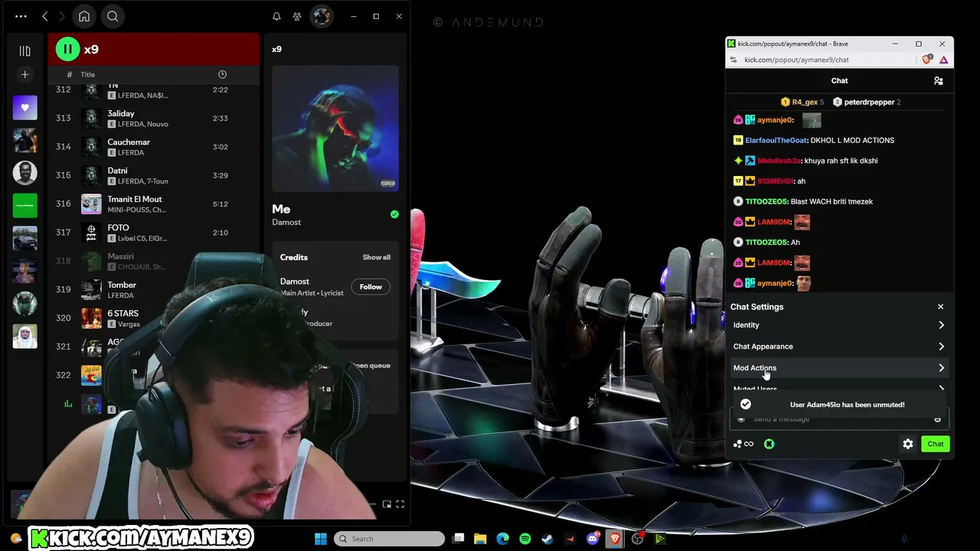Open Spotify notifications bell

[x=276, y=16]
